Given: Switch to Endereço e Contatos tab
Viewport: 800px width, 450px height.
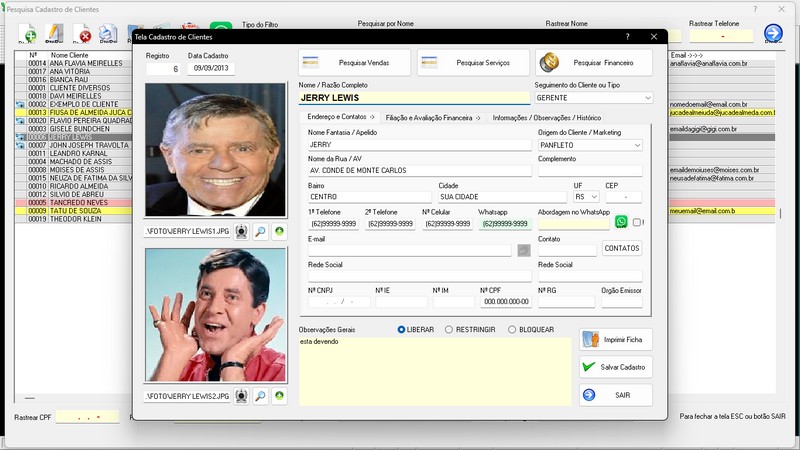Looking at the screenshot, I should point(340,117).
